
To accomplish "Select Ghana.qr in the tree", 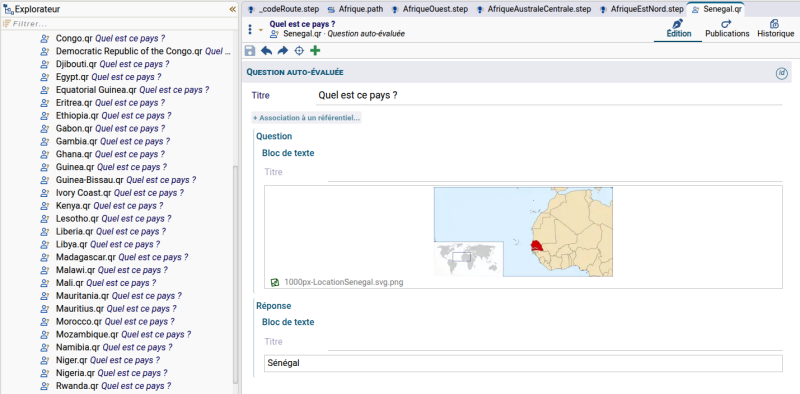I will point(103,154).
